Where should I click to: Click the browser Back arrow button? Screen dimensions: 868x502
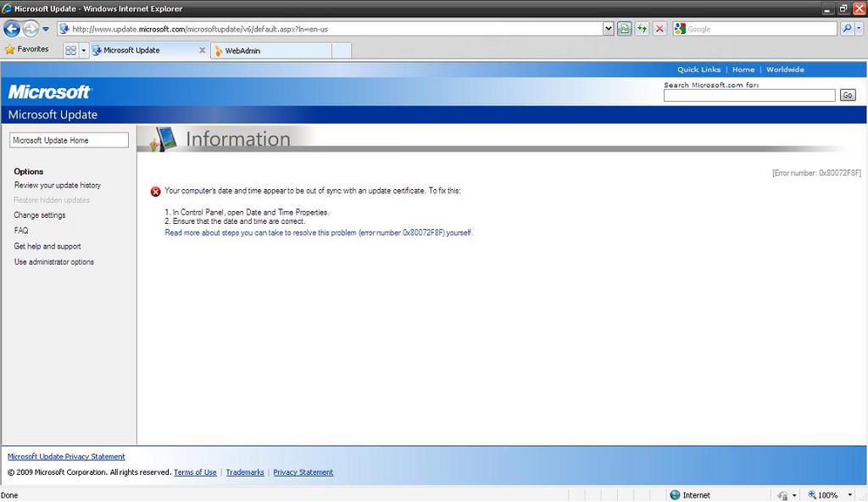[12, 29]
